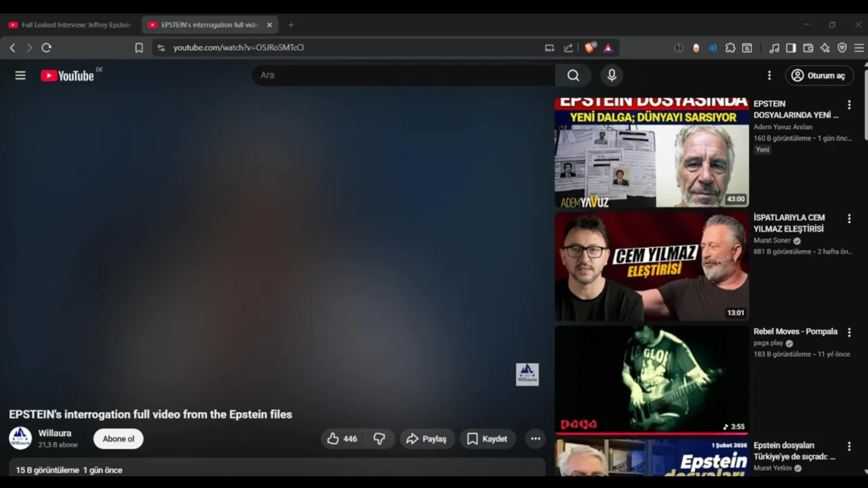The height and width of the screenshot is (488, 868).
Task: Open Murat Yetkin Epstein dosyaları thumbnail
Action: (652, 457)
